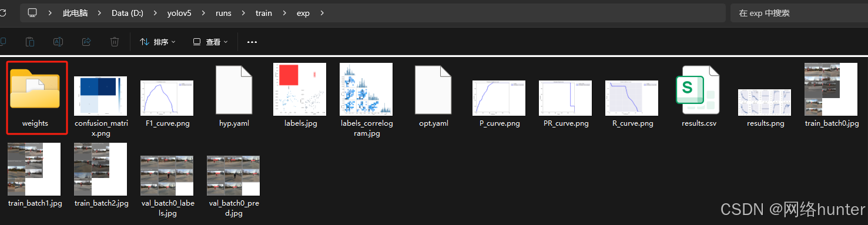Select the P_curve.png thumbnail

pos(499,98)
